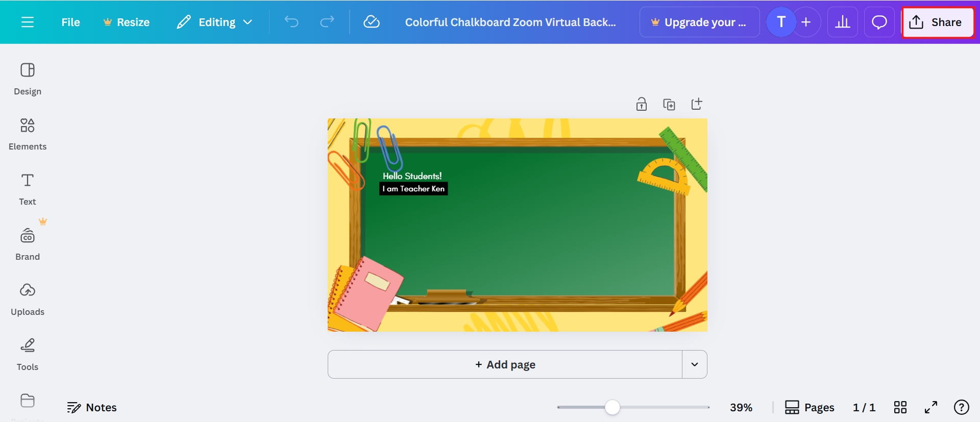Open the Notes panel
This screenshot has height=422, width=980.
[x=92, y=407]
